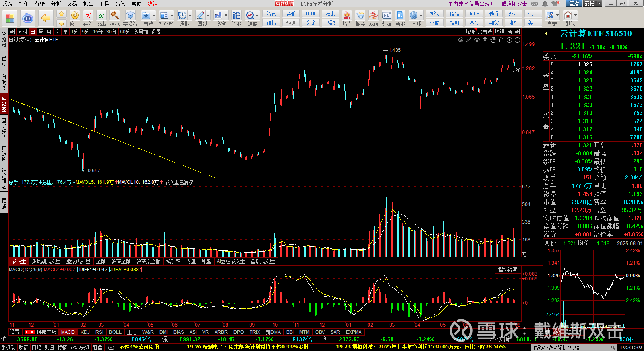Open the 指标广场 indicator plaza
This screenshot has width=644, height=352.
coord(46,332)
